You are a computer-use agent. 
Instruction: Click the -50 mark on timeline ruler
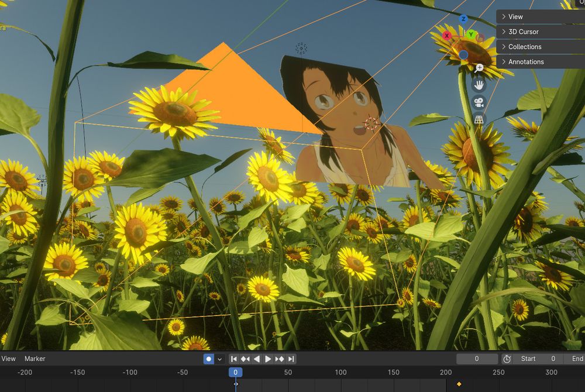pyautogui.click(x=183, y=372)
